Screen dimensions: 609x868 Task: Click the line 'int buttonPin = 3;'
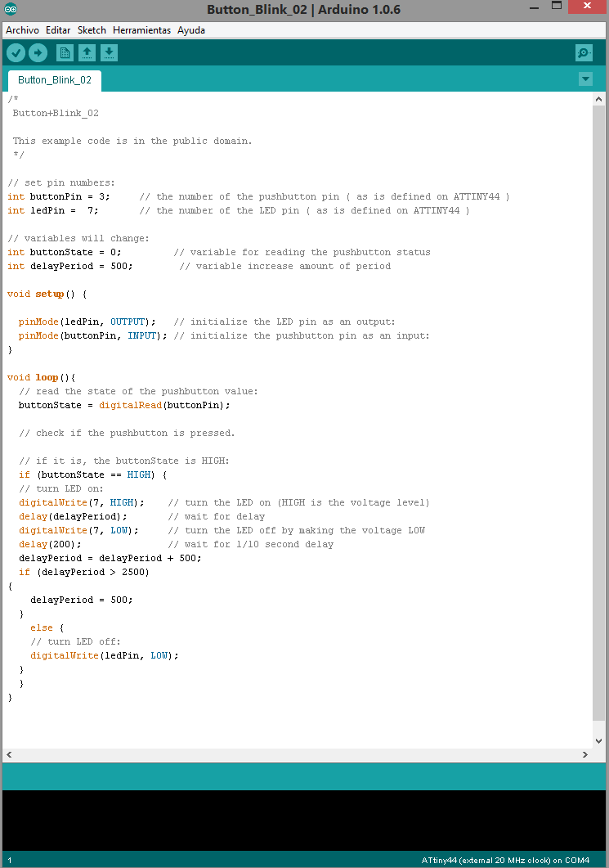[x=59, y=196]
